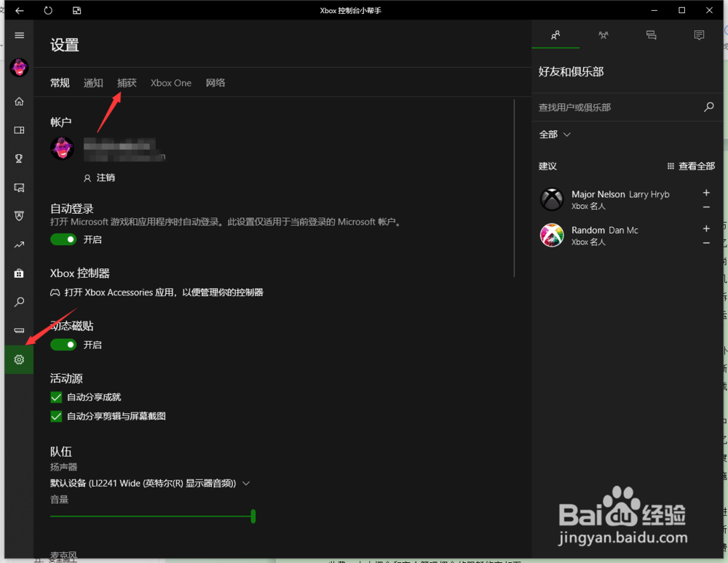Open the Search magnifier in sidebar
The height and width of the screenshot is (563, 728).
(19, 302)
